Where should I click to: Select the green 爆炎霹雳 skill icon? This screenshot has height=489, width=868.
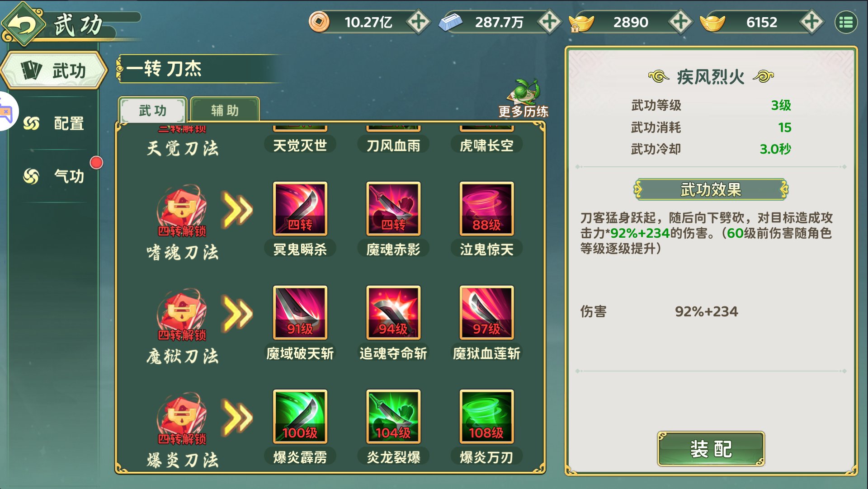[x=300, y=417]
